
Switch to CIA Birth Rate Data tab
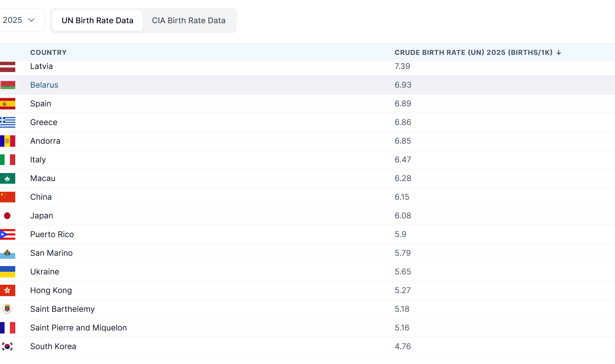point(188,21)
